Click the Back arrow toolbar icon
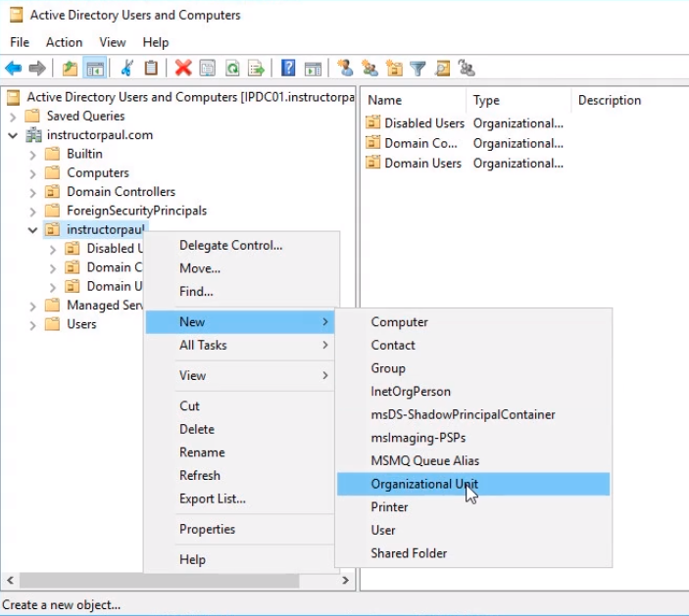Viewport: 689px width, 616px height. click(x=13, y=68)
